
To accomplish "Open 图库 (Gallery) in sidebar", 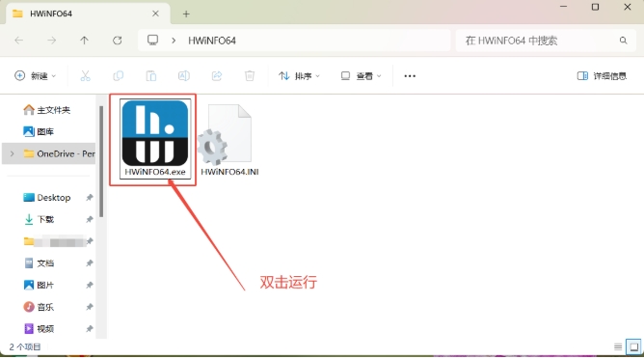I will [x=39, y=131].
